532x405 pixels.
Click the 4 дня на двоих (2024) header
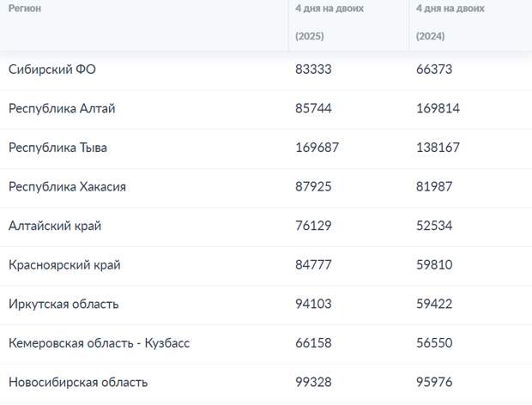[x=450, y=22]
